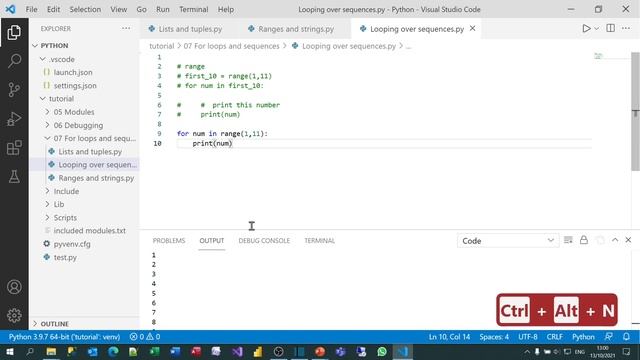This screenshot has width=640, height=360.
Task: Open the Run menu
Action: [x=162, y=9]
